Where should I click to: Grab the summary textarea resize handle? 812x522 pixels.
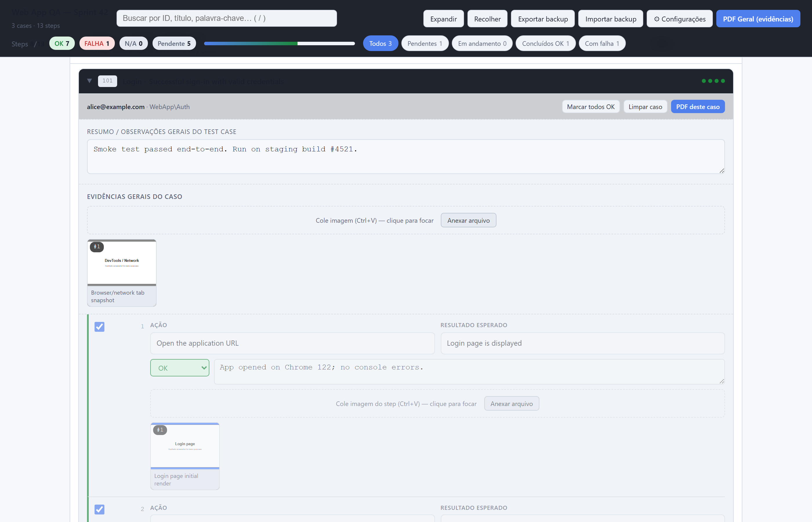[722, 171]
